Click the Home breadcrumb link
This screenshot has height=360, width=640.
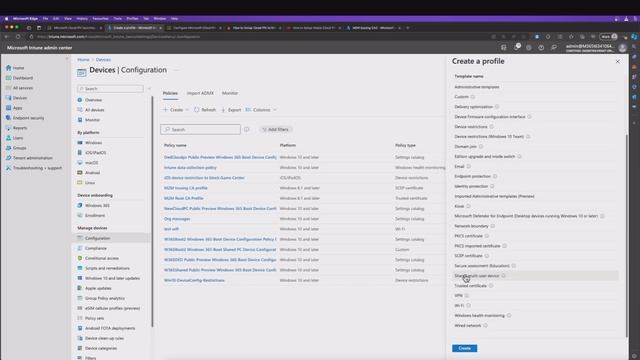pos(83,60)
